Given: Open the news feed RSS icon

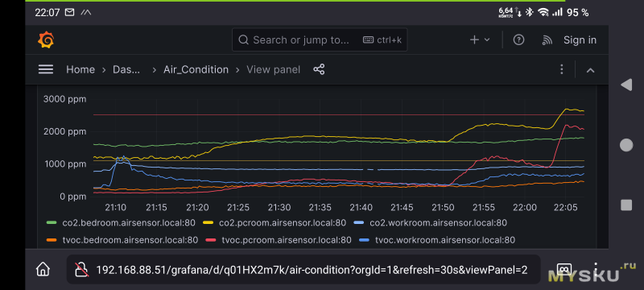Looking at the screenshot, I should coord(547,39).
